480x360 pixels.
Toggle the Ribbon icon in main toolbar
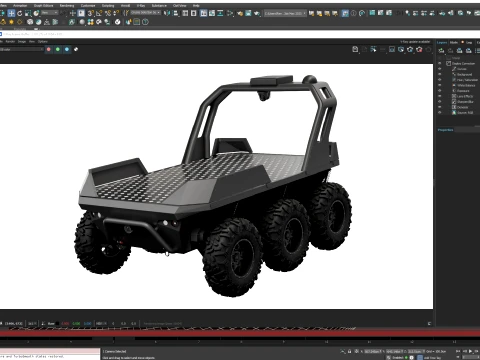coord(203,13)
